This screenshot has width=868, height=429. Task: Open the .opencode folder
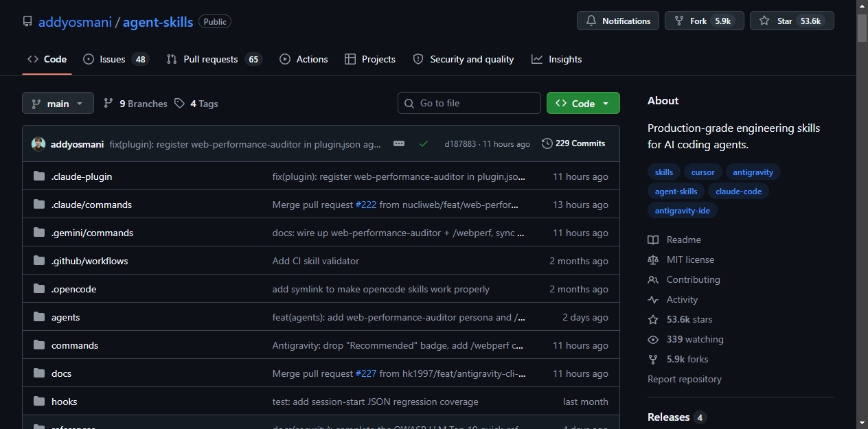pyautogui.click(x=74, y=289)
